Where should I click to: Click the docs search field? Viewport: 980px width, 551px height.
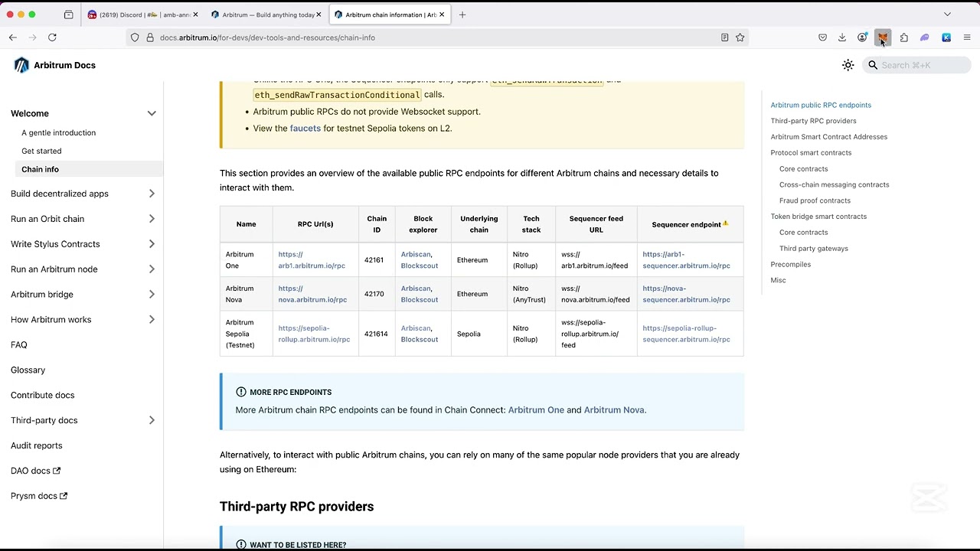coord(916,65)
